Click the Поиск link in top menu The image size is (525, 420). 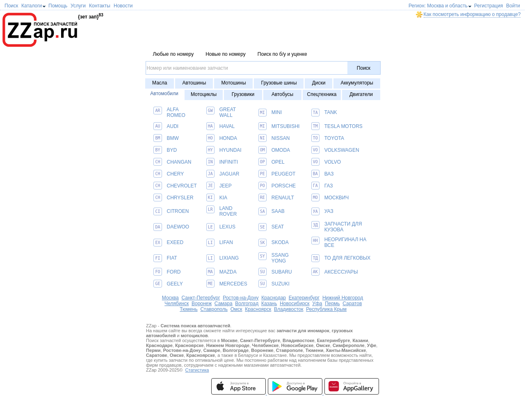(x=11, y=6)
